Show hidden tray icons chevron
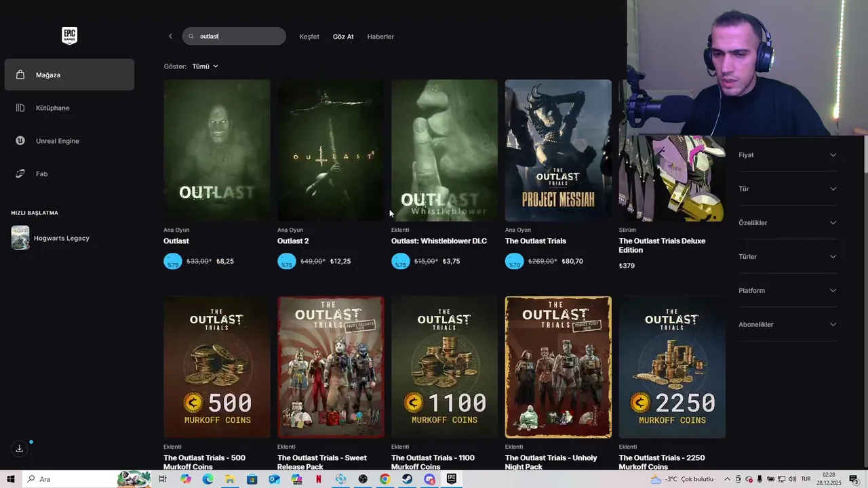 (x=728, y=479)
